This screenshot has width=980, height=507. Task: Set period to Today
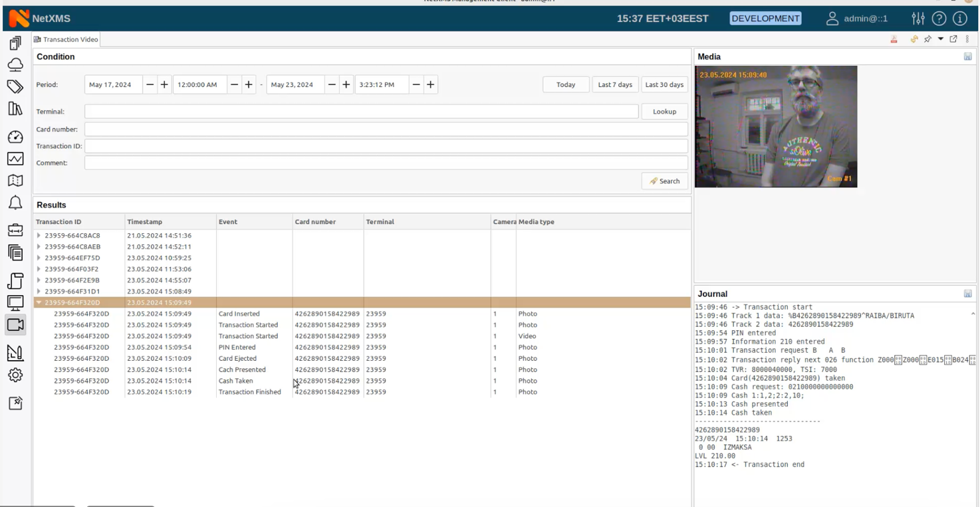(x=566, y=84)
